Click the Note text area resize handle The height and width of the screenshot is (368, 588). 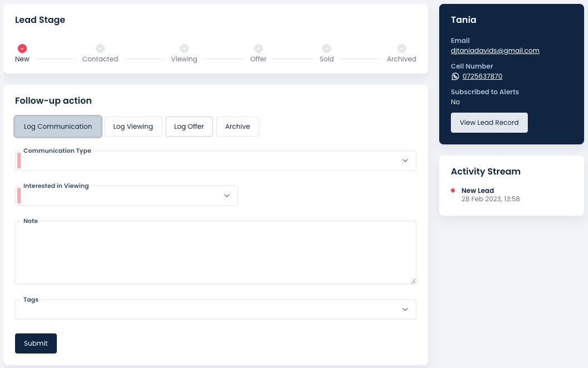(413, 281)
